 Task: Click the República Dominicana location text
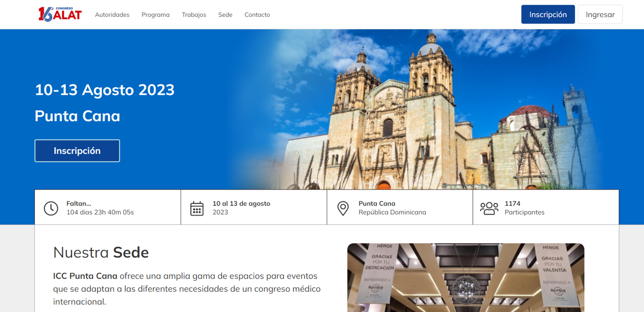tap(392, 212)
